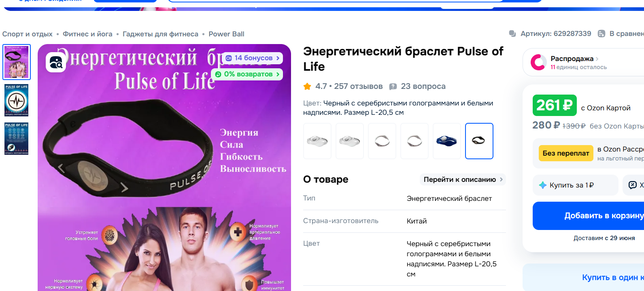The height and width of the screenshot is (291, 644).
Task: Open the 257 отзывов reviews link
Action: click(358, 86)
